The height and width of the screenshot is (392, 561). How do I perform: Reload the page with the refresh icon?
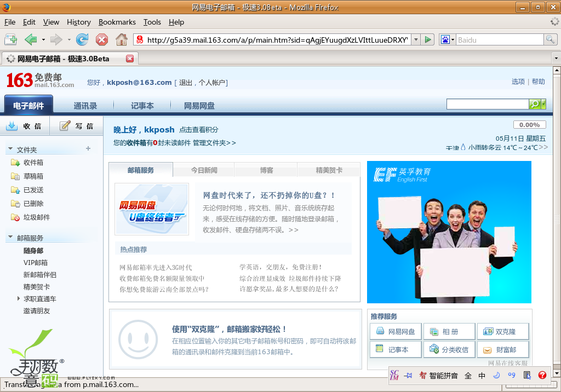[82, 39]
